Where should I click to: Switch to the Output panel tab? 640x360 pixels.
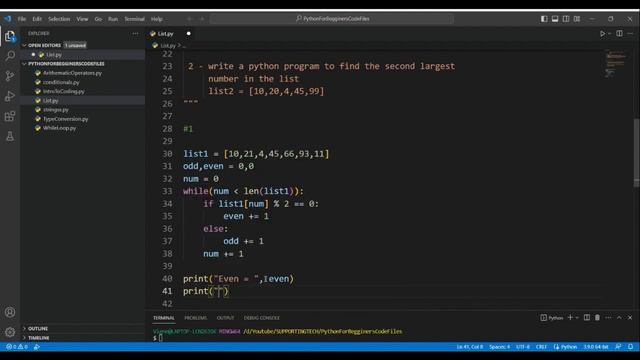point(225,318)
